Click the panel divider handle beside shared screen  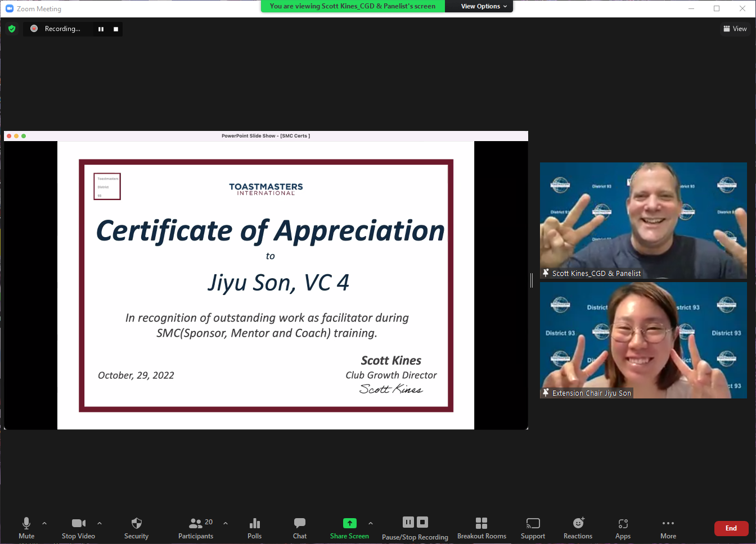coord(532,280)
